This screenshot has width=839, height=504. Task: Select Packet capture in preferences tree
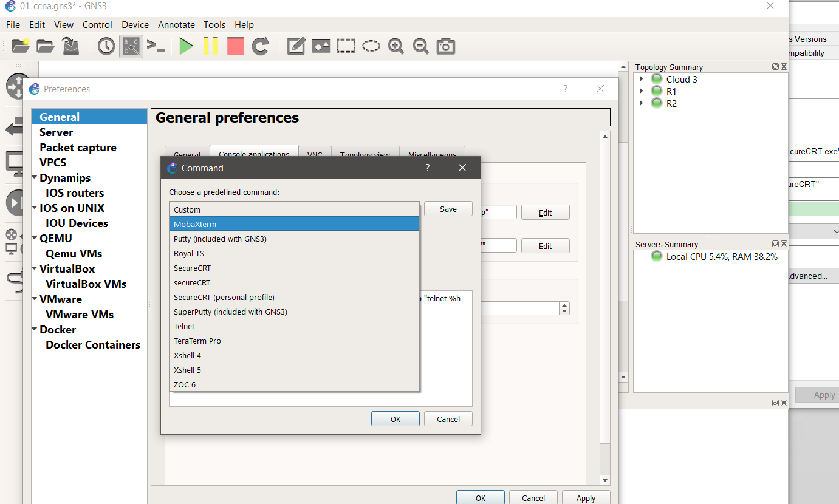(x=78, y=148)
